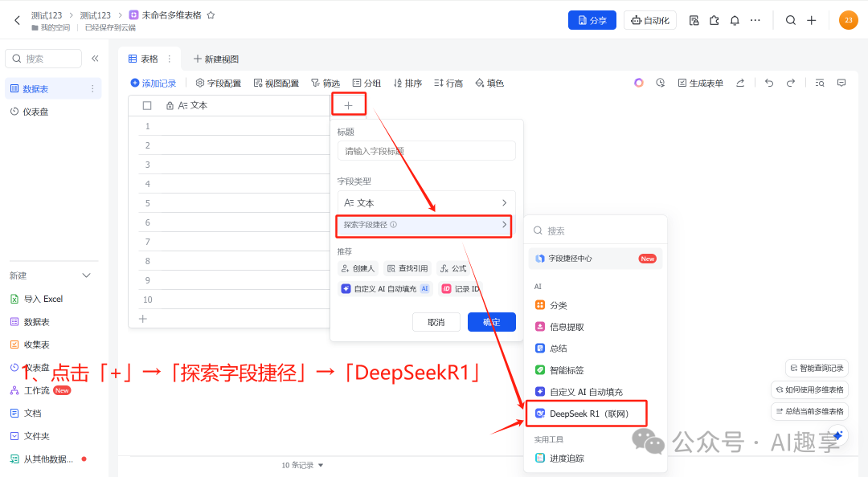
Task: Open the 填色 fill color tool
Action: click(x=489, y=83)
